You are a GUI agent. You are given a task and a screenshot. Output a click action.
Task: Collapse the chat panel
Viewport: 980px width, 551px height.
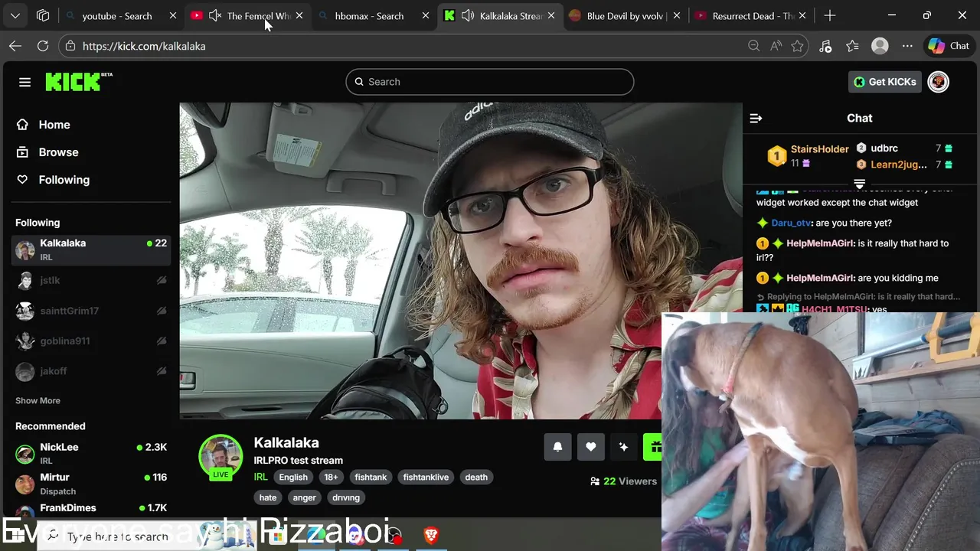click(x=756, y=118)
